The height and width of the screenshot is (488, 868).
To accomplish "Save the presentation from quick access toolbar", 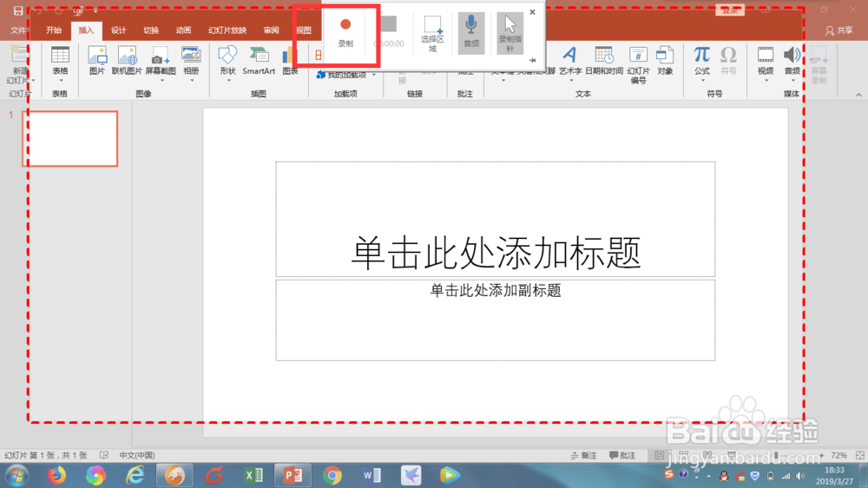I will [x=18, y=10].
